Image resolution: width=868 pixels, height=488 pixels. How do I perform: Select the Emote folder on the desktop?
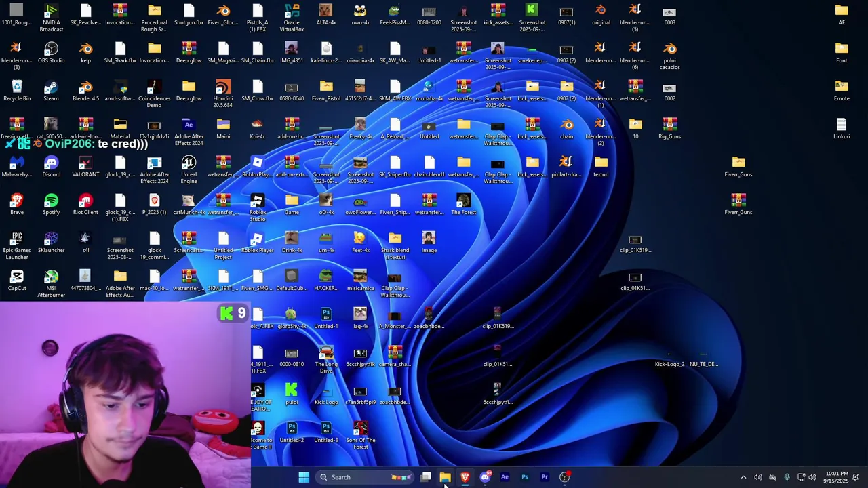point(842,90)
